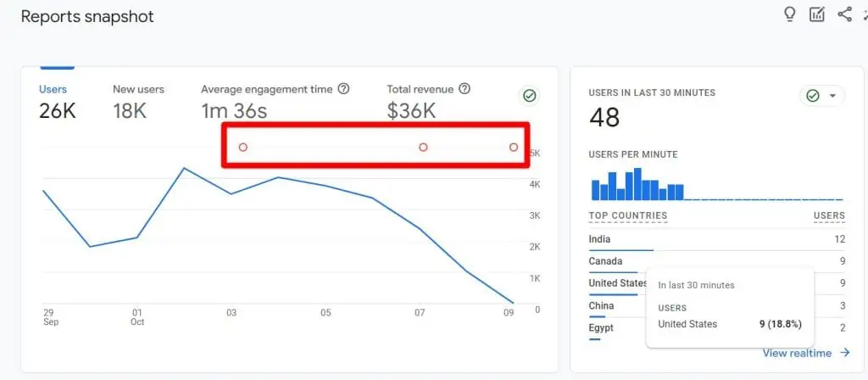The height and width of the screenshot is (380, 868).
Task: Click the share report icon
Action: 844,14
